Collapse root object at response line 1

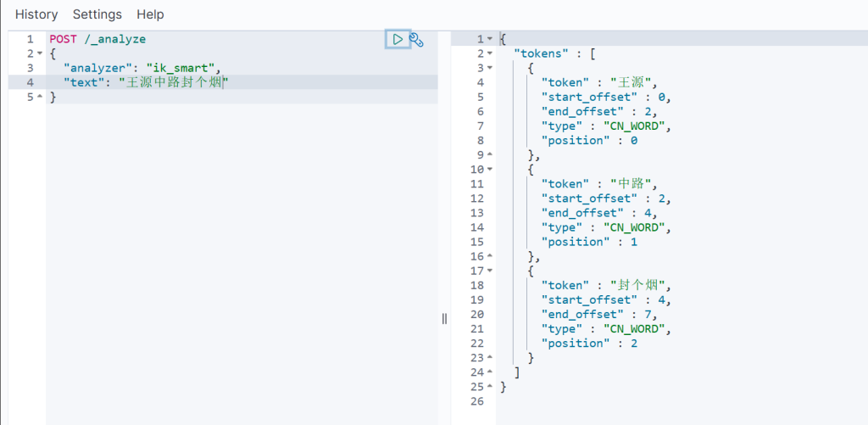pyautogui.click(x=489, y=39)
